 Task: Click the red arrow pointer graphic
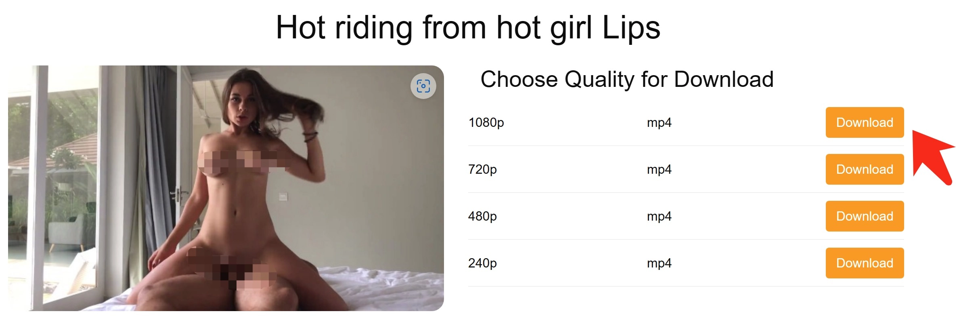pos(933,157)
